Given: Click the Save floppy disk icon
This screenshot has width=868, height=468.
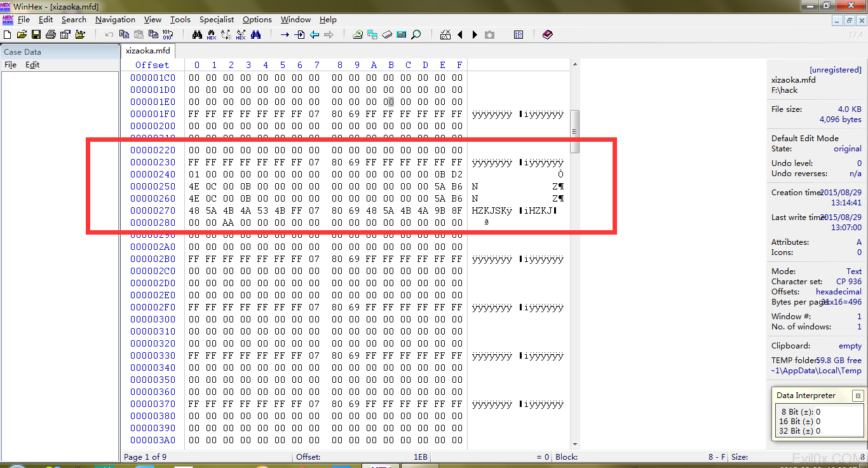Looking at the screenshot, I should click(x=36, y=34).
